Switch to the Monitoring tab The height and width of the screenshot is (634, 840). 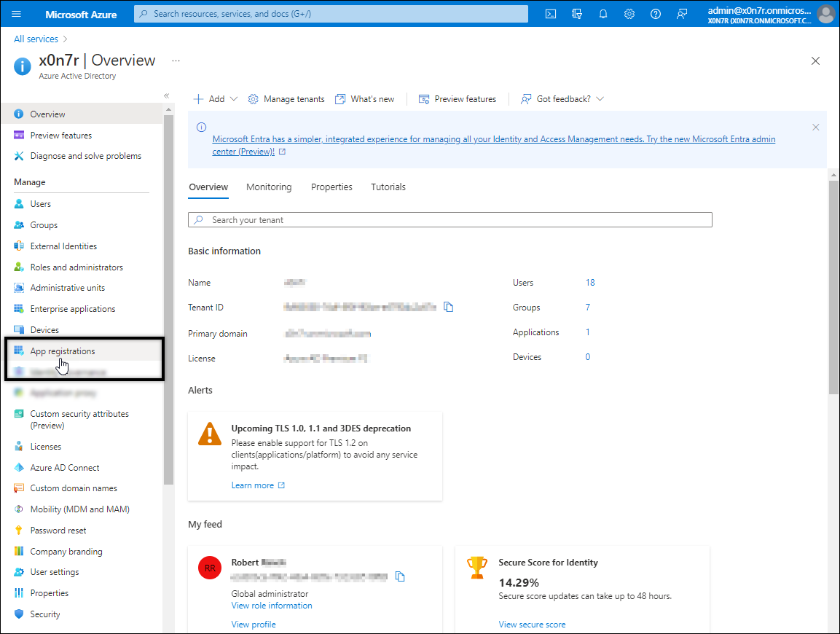coord(269,187)
